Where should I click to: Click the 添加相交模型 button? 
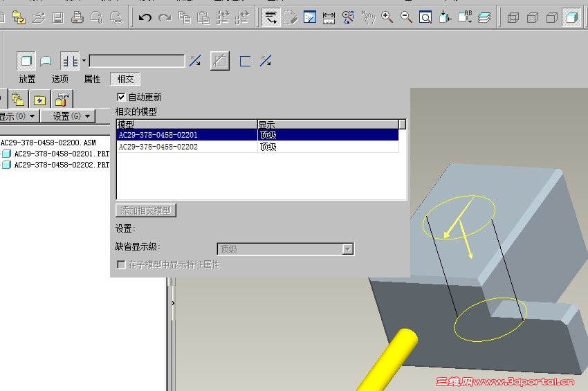[145, 210]
